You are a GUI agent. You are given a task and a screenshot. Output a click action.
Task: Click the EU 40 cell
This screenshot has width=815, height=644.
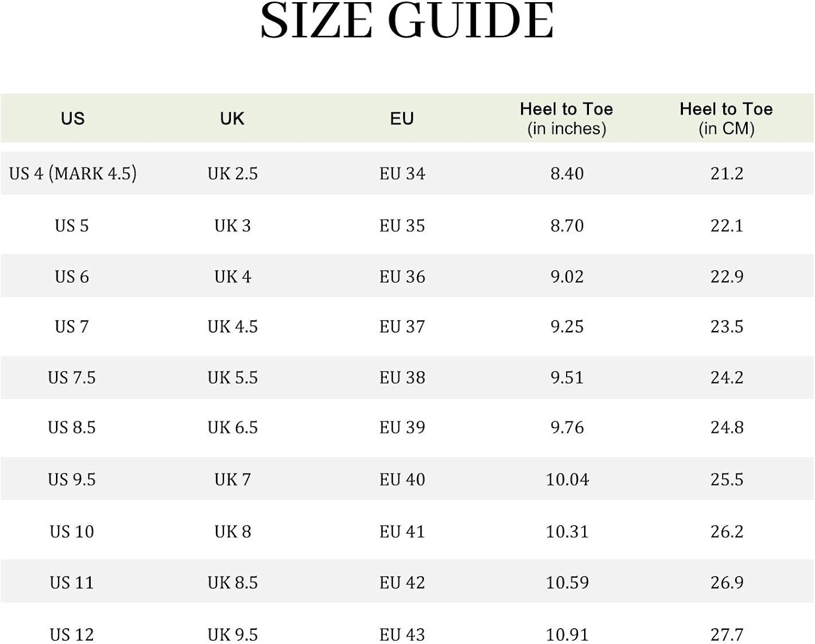coord(402,479)
